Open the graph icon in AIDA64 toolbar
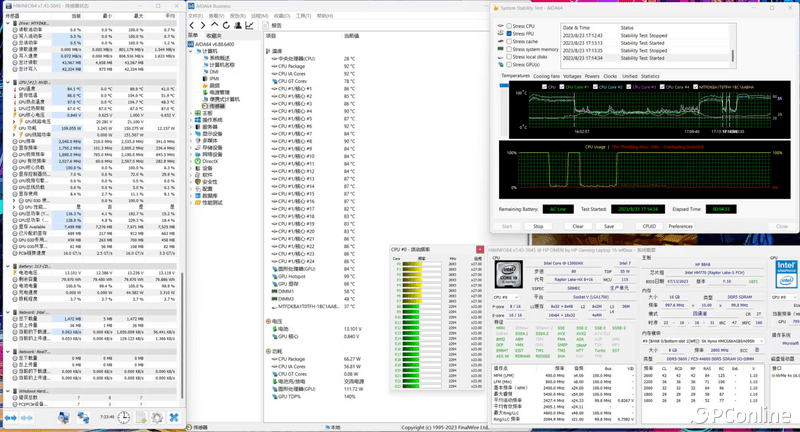800x432 pixels. (249, 25)
